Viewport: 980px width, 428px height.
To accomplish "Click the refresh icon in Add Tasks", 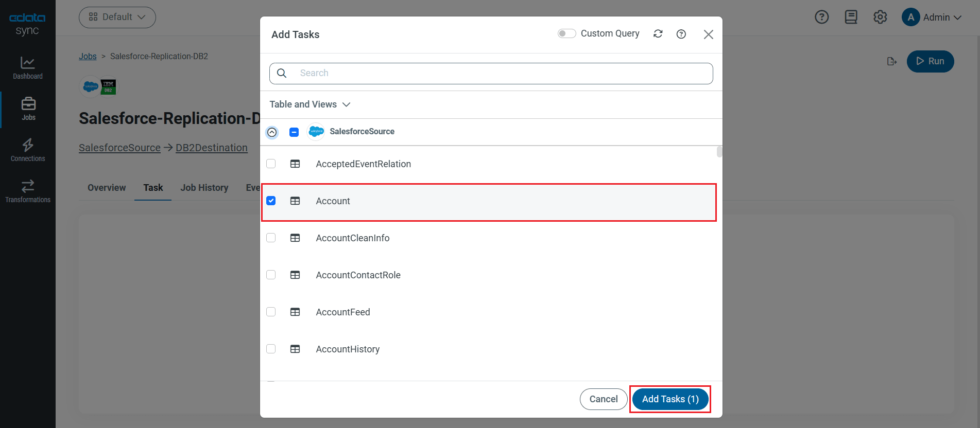I will coord(658,34).
